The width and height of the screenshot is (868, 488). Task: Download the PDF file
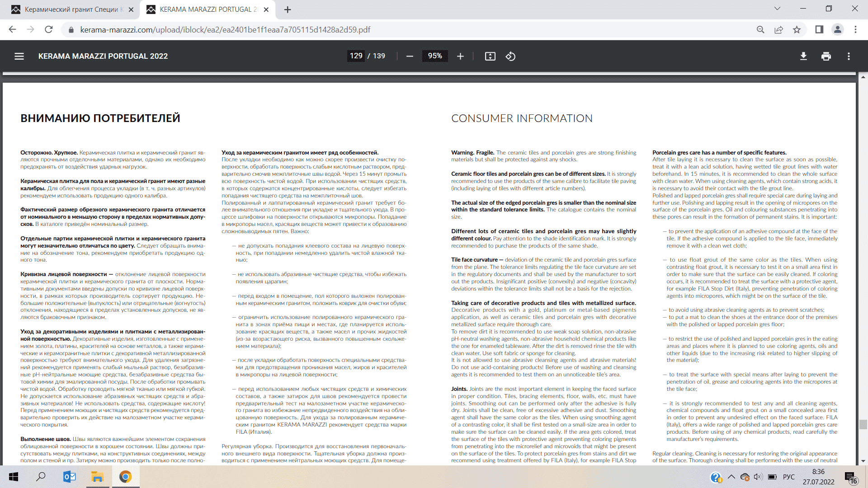click(803, 56)
